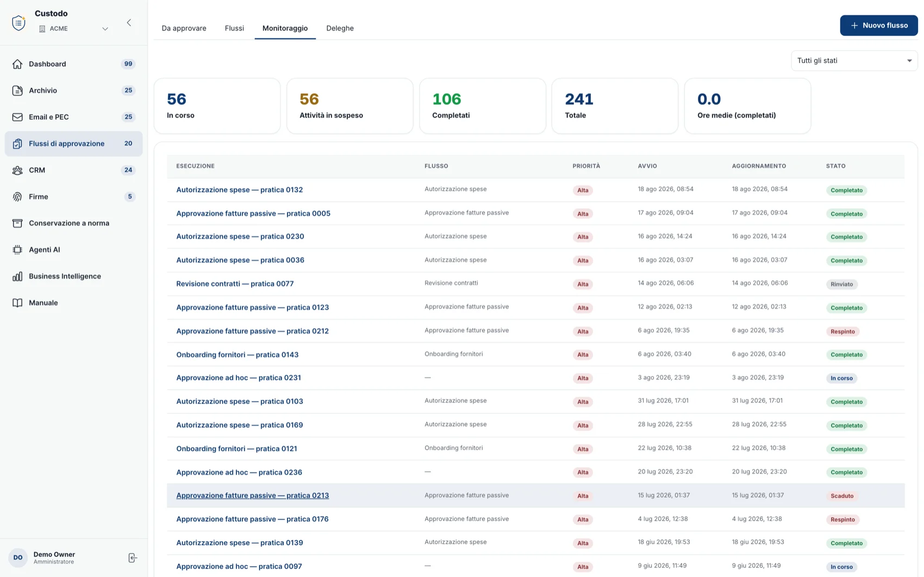The width and height of the screenshot is (924, 577).
Task: Click the Priorità column header
Action: pyautogui.click(x=586, y=166)
